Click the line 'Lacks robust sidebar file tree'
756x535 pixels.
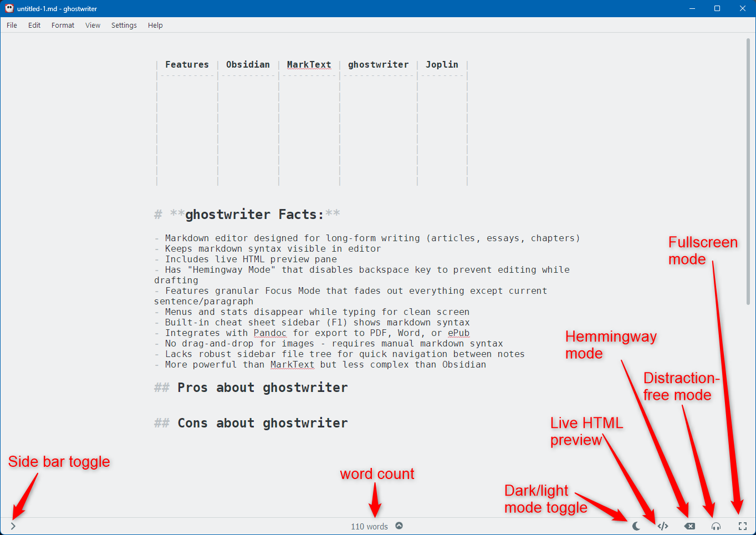pos(345,354)
